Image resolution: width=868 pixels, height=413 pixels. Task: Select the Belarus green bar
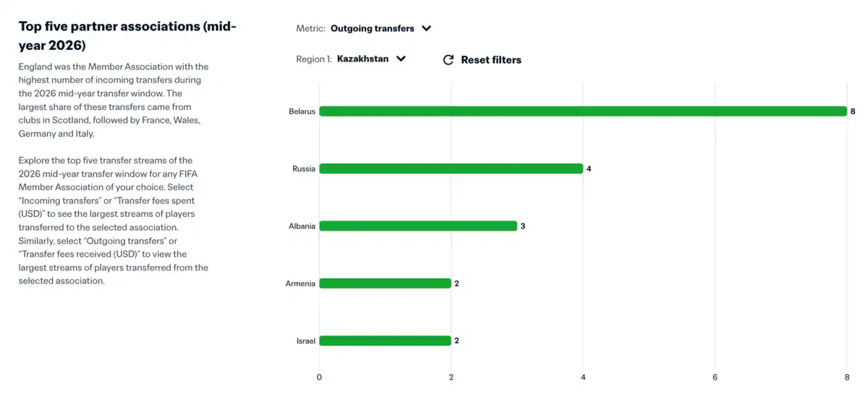tap(583, 111)
